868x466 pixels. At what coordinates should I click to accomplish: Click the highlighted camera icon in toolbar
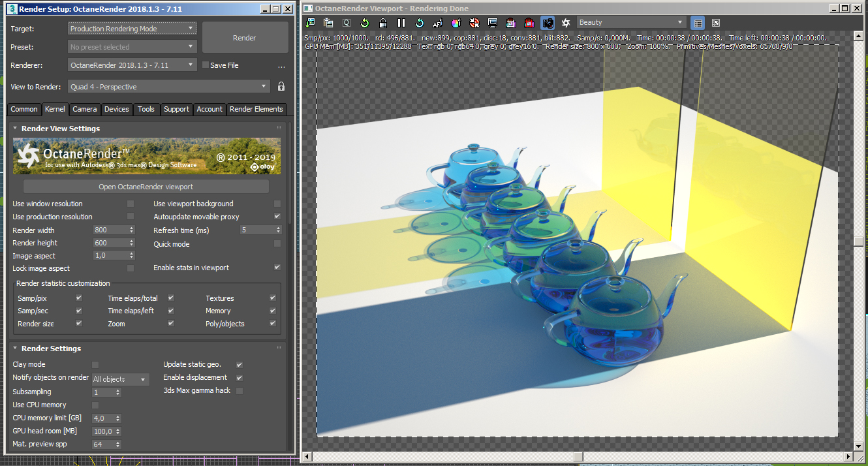click(548, 23)
